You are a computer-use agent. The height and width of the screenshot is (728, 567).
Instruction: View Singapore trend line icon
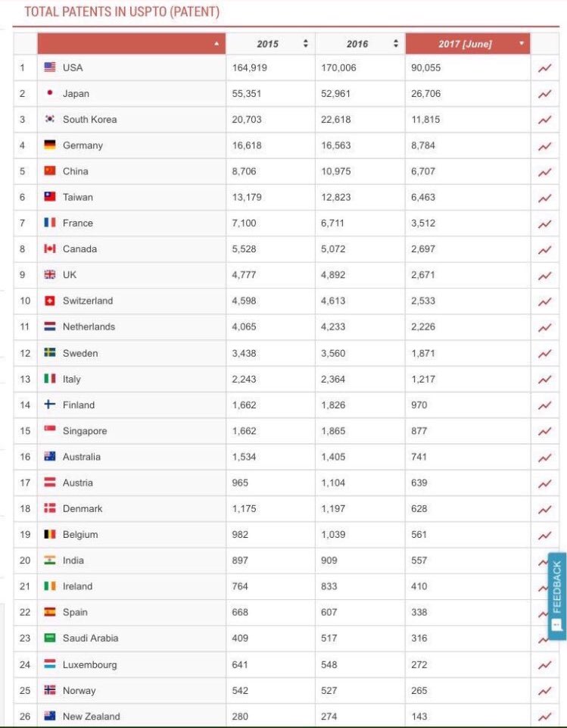[544, 431]
